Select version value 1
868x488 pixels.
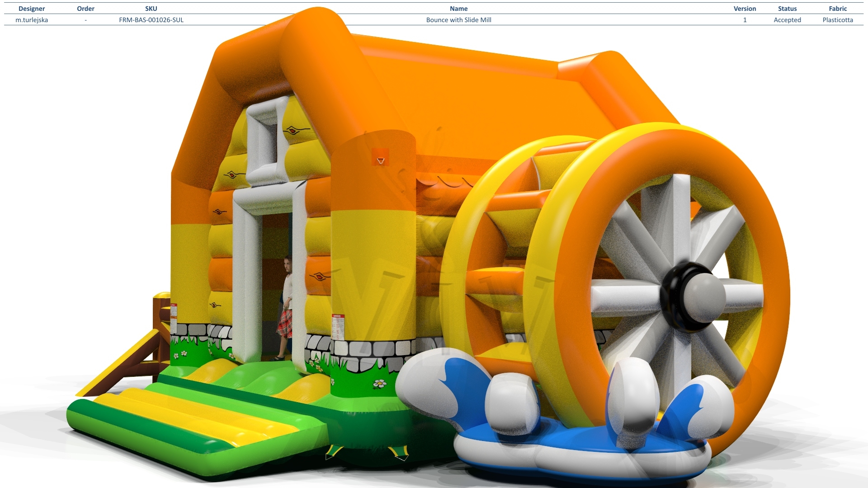pos(745,20)
